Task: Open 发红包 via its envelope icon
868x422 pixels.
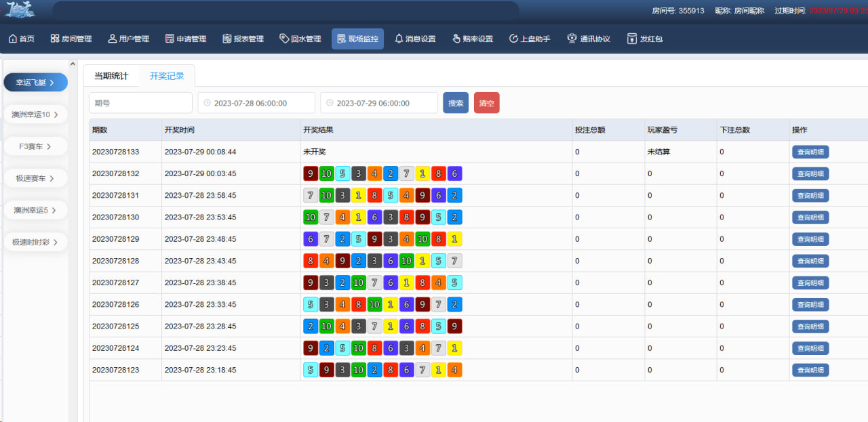Action: 632,39
